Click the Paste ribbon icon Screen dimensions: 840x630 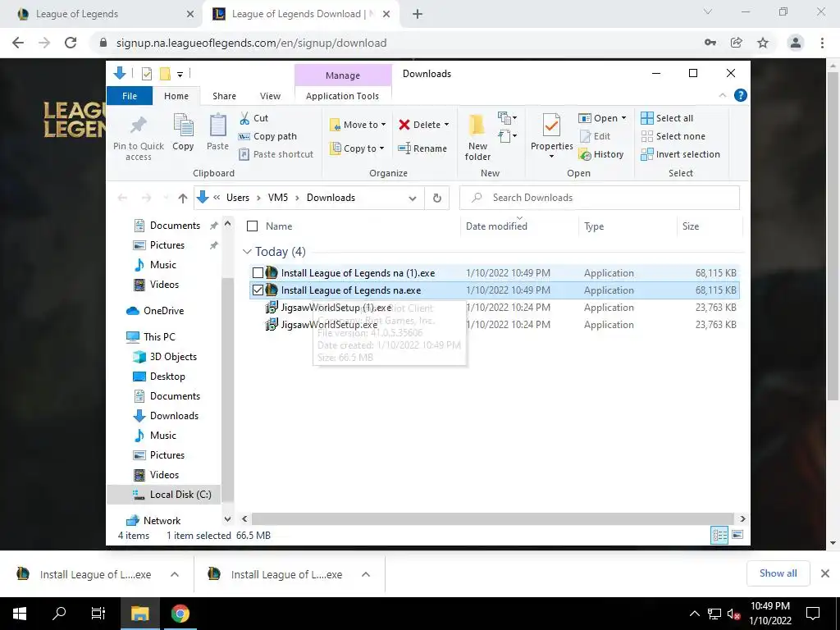(x=217, y=125)
